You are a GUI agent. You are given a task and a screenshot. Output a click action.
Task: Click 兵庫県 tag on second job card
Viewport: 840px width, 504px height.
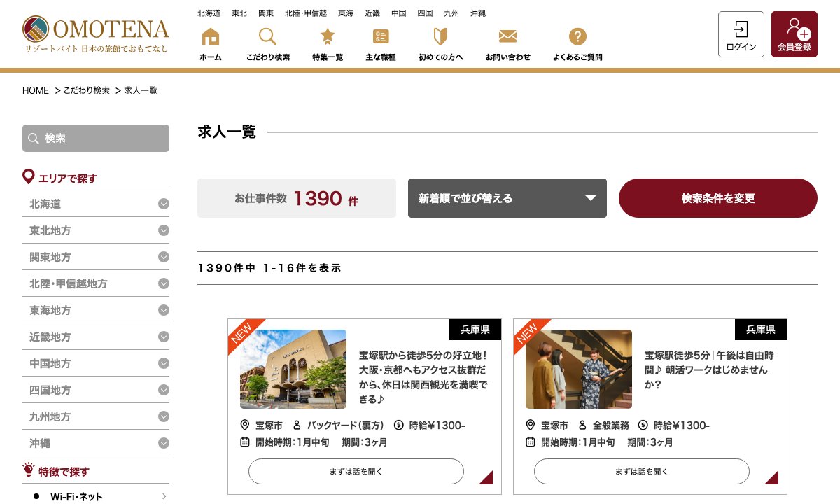pos(761,330)
